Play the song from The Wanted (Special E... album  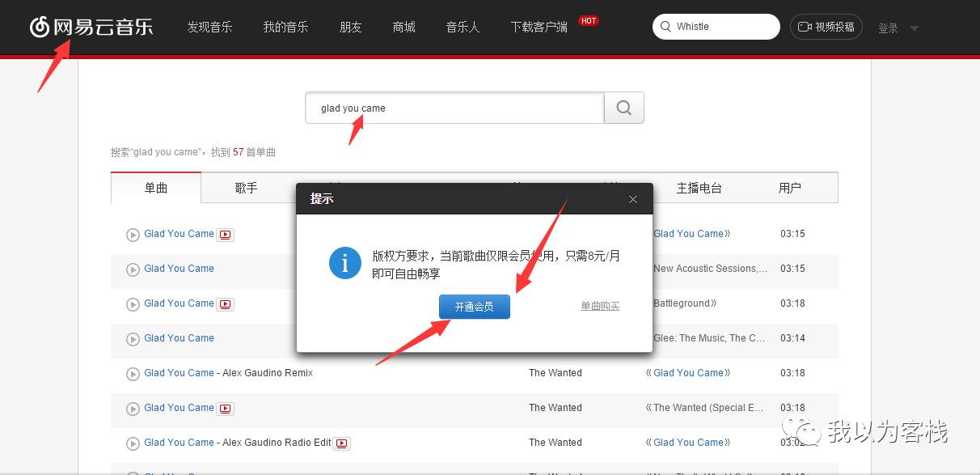tap(133, 409)
